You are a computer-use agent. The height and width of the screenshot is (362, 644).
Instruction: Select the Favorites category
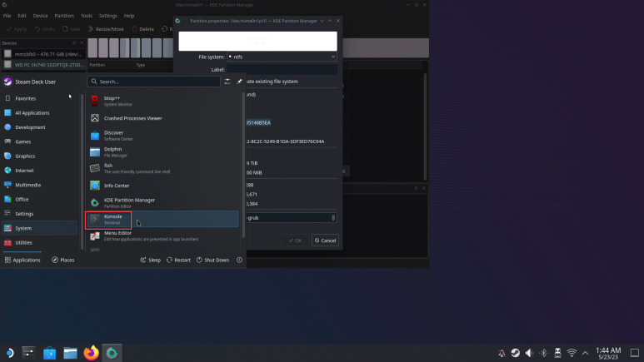pyautogui.click(x=39, y=98)
